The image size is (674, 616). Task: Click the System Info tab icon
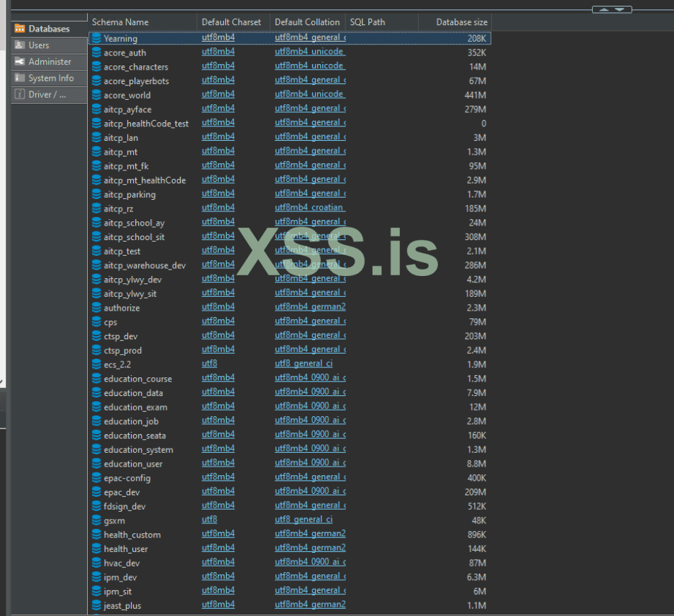[x=20, y=78]
